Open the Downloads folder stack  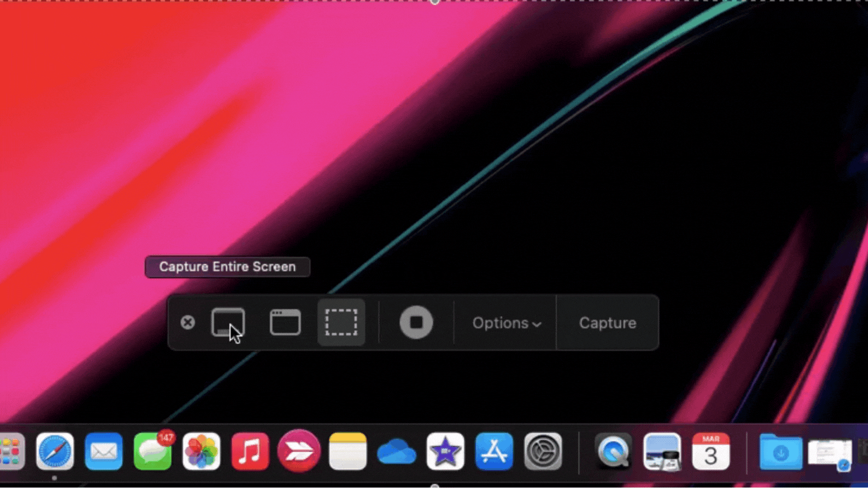point(781,451)
